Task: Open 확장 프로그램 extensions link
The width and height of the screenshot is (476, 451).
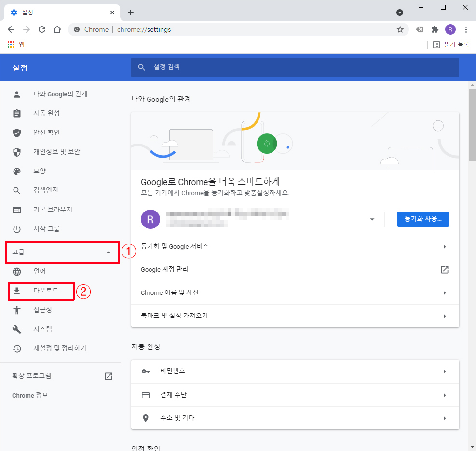Action: (x=62, y=376)
